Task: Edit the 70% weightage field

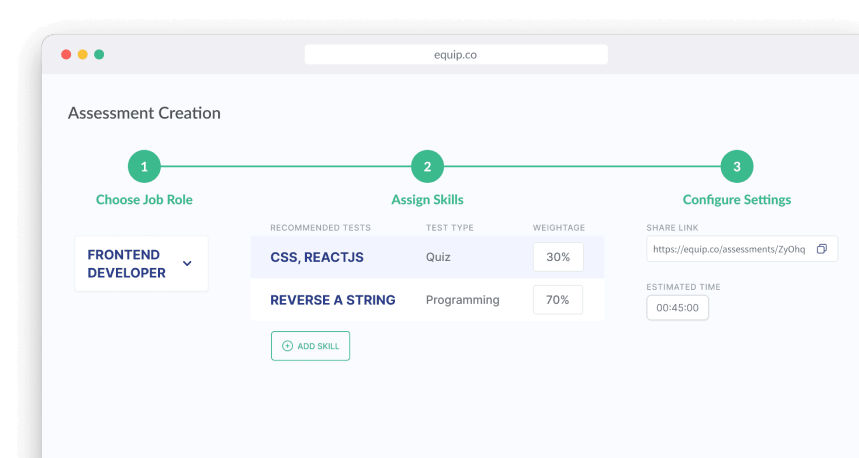Action: coord(557,300)
